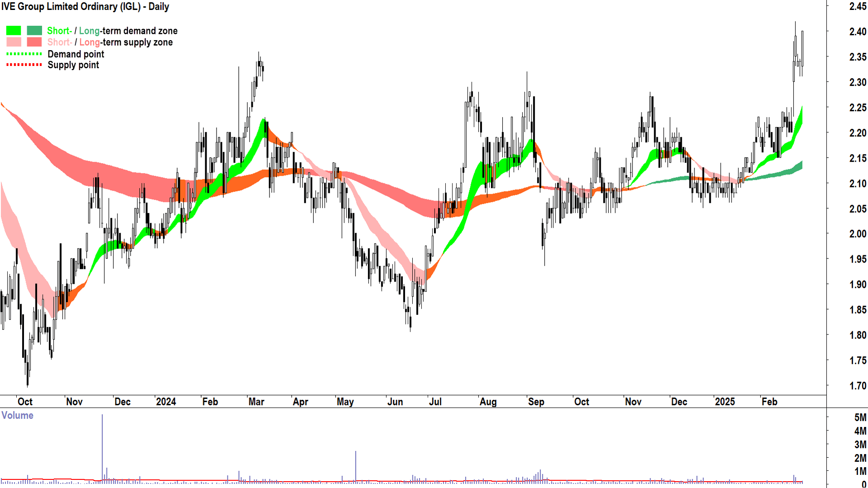
Task: Click the bright green short-term demand swatch
Action: (14, 31)
